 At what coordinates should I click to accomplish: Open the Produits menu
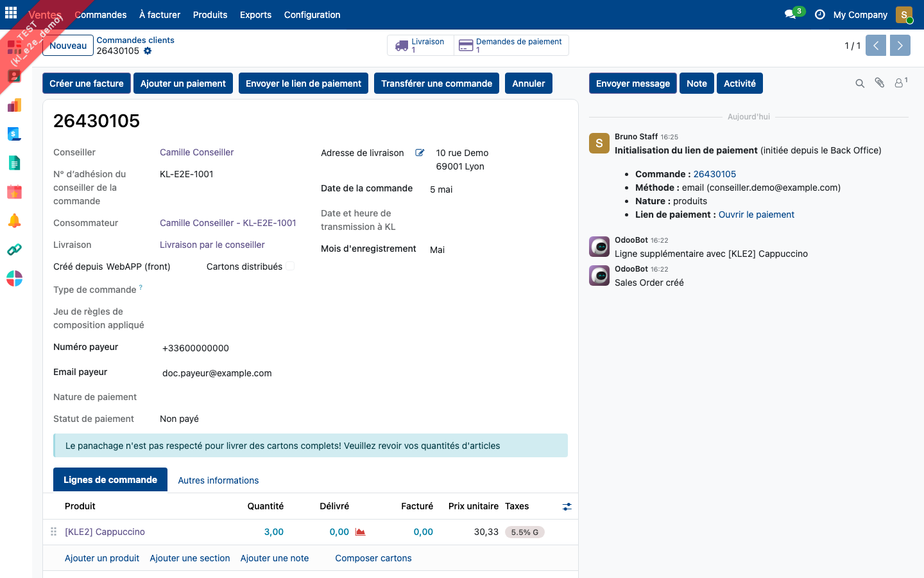pyautogui.click(x=210, y=15)
